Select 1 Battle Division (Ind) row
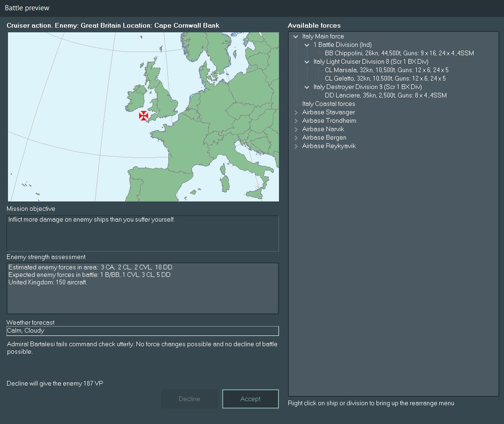 pos(343,45)
